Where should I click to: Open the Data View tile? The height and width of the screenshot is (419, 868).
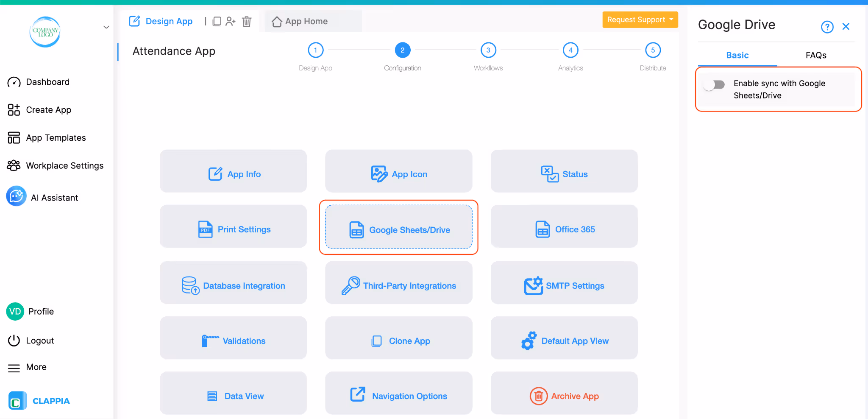tap(233, 393)
